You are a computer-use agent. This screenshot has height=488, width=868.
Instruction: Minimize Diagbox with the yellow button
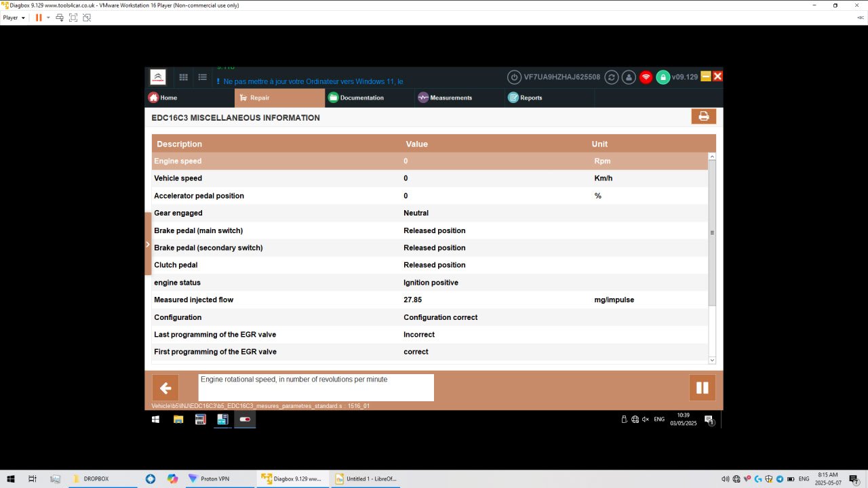pos(706,76)
